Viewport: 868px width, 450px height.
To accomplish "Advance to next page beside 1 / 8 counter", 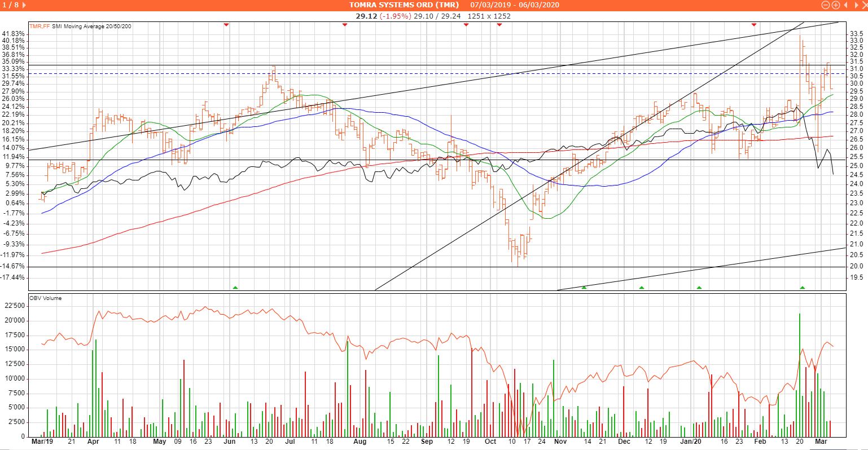I will click(x=24, y=5).
